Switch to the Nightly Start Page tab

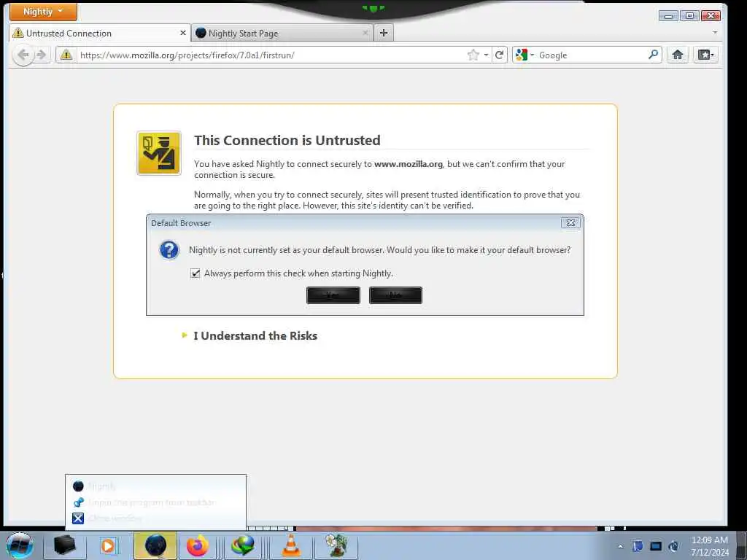(282, 34)
